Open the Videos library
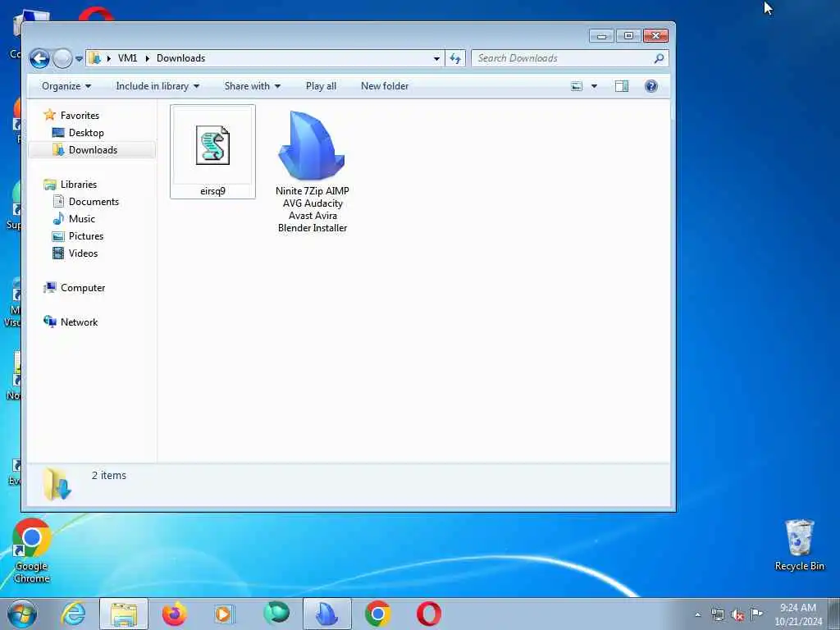Viewport: 840px width, 630px height. [x=83, y=253]
